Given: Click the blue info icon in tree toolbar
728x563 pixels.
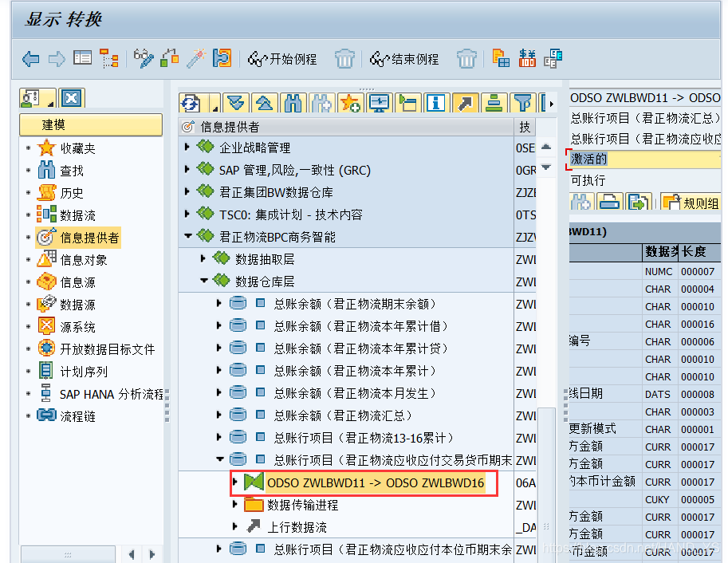Looking at the screenshot, I should pos(436,103).
